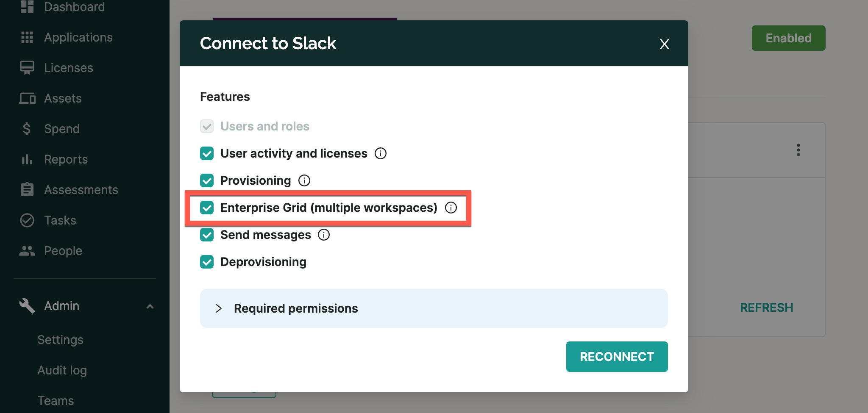Open People in the sidebar
868x413 pixels.
click(63, 251)
